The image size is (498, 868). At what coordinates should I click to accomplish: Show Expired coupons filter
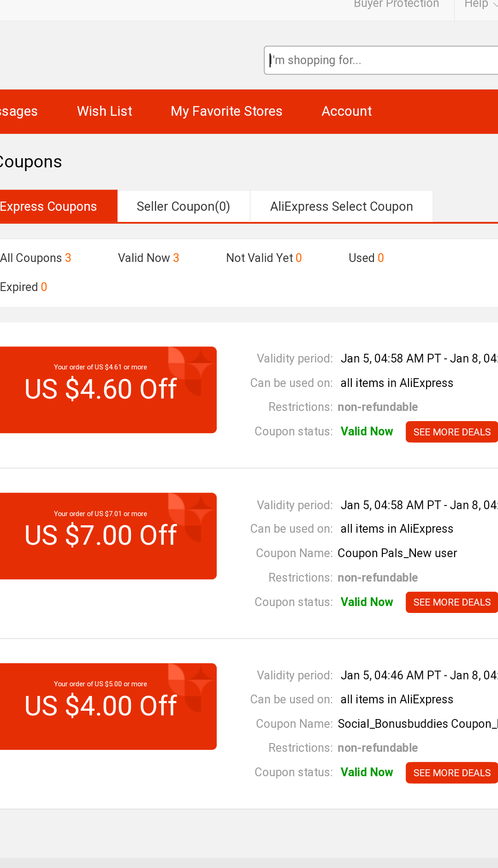click(x=24, y=287)
